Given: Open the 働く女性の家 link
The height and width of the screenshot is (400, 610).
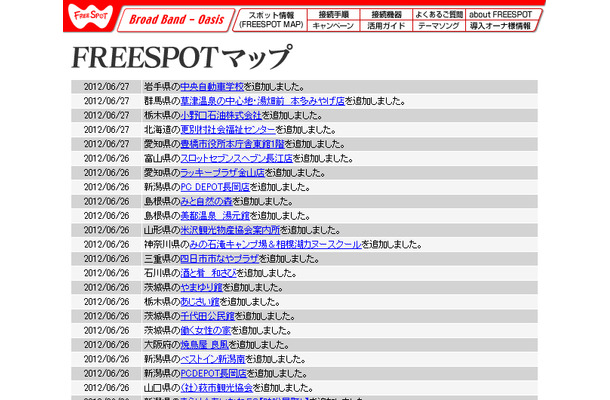Looking at the screenshot, I should coord(206,330).
